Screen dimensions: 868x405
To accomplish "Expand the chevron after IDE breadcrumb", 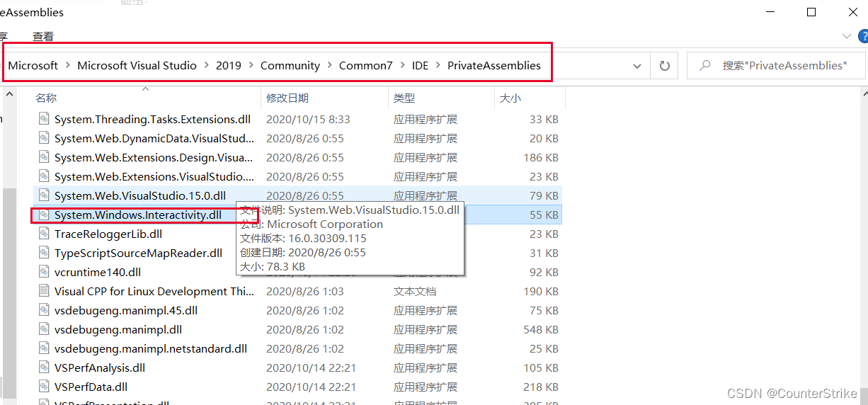I will pos(438,65).
